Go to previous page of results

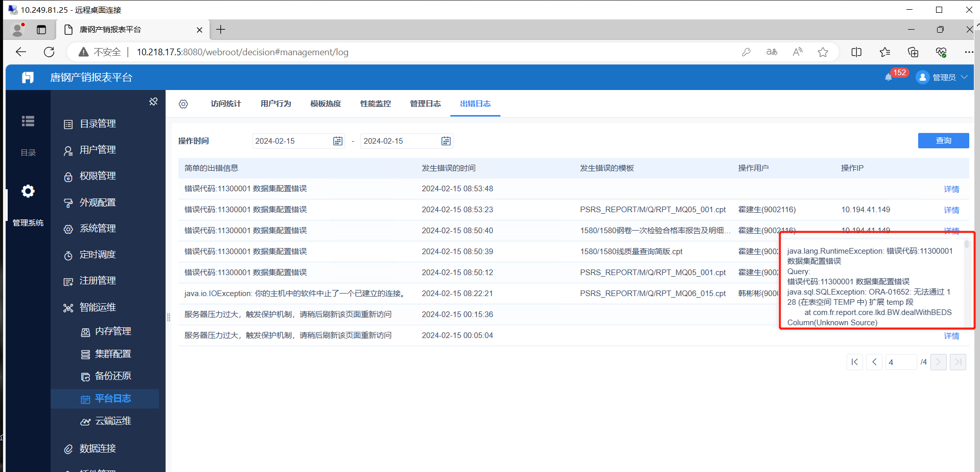tap(874, 362)
